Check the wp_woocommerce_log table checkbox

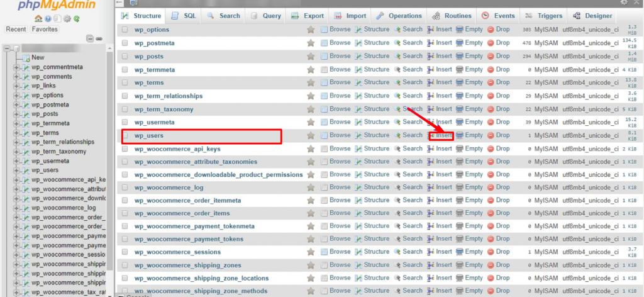(x=125, y=188)
